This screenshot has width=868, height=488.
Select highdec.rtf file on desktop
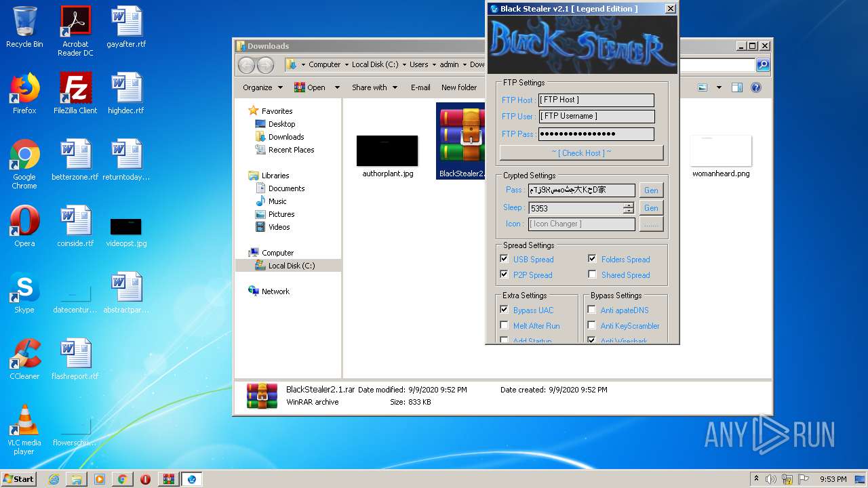[126, 94]
